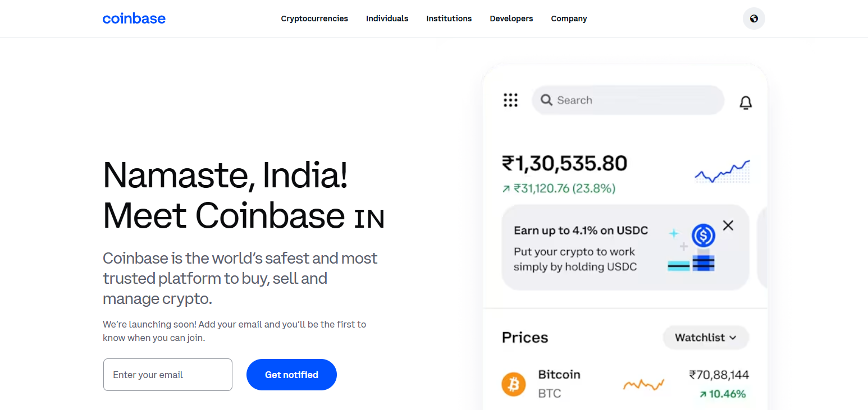
Task: Dismiss the USDC earn promo card
Action: coord(728,225)
